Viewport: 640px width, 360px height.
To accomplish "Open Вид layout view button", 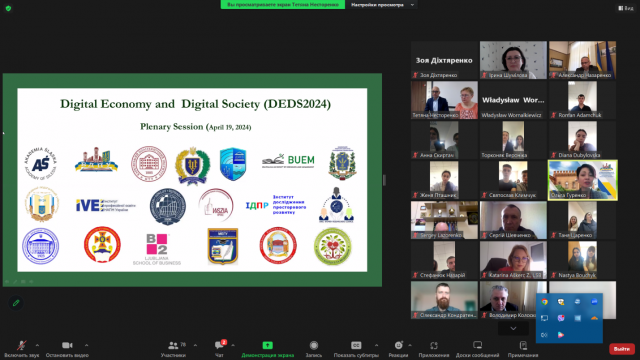I will (x=625, y=8).
